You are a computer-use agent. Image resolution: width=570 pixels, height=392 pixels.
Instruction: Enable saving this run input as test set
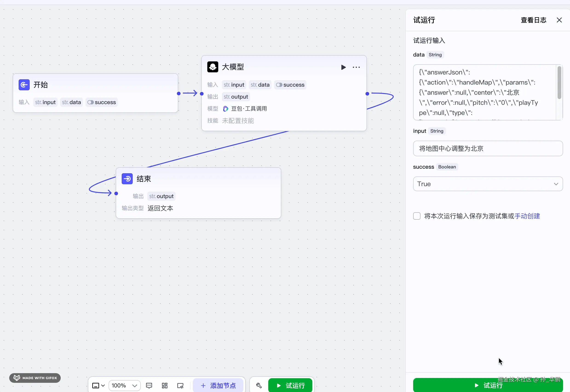416,216
